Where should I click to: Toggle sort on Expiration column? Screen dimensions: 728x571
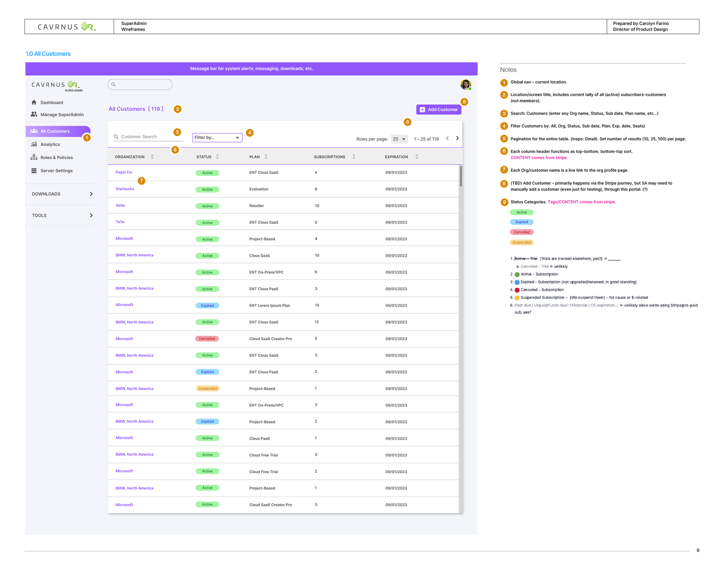click(417, 157)
